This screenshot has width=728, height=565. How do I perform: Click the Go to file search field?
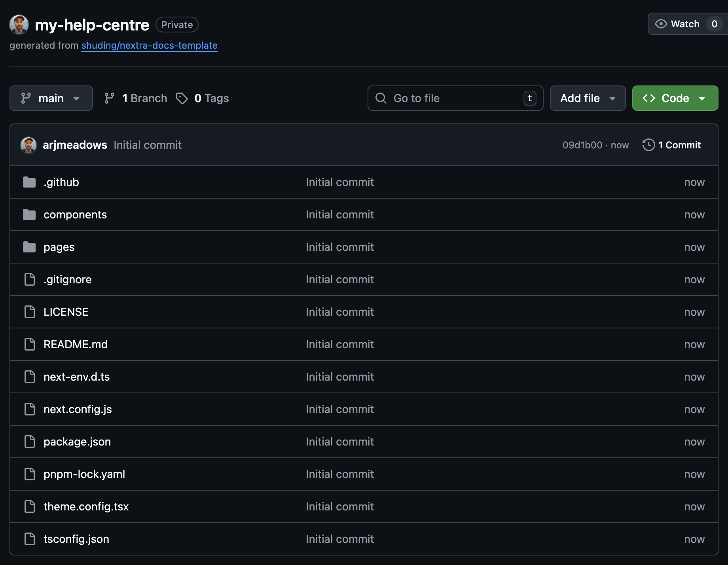(455, 98)
